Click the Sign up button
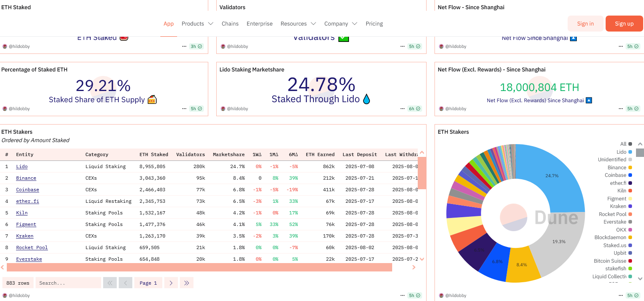The height and width of the screenshot is (301, 644). [624, 24]
